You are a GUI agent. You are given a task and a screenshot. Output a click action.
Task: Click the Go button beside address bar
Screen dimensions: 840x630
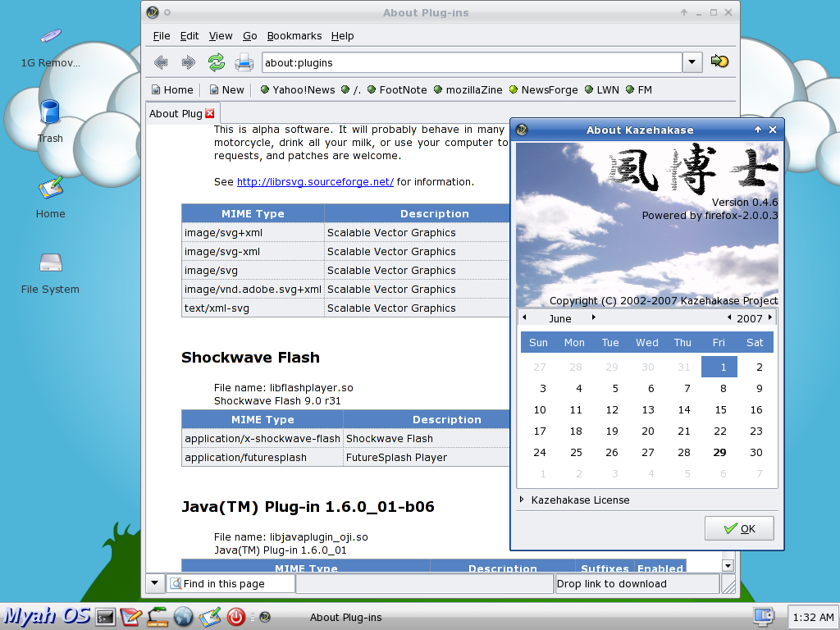719,62
